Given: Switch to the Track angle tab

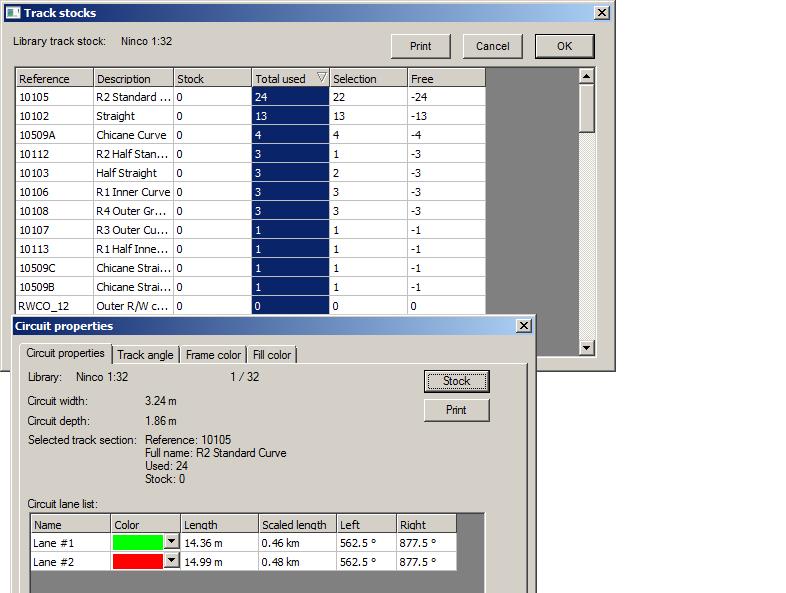Looking at the screenshot, I should tap(145, 355).
